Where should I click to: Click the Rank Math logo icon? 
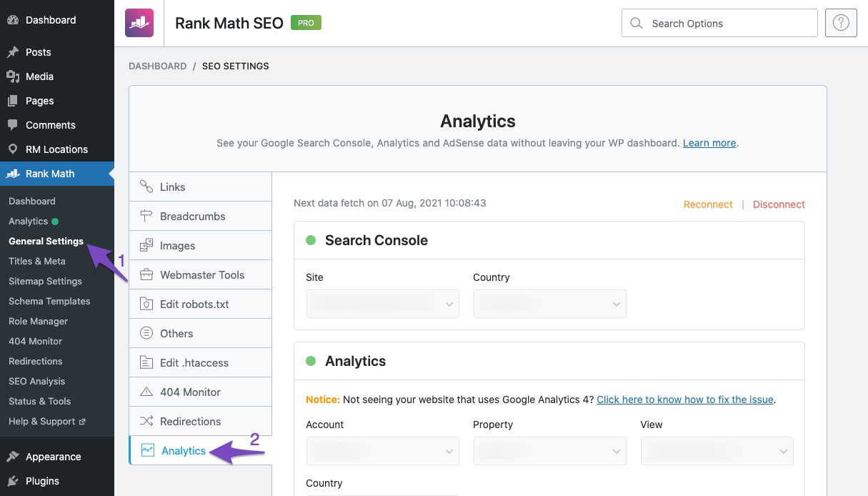click(x=139, y=23)
